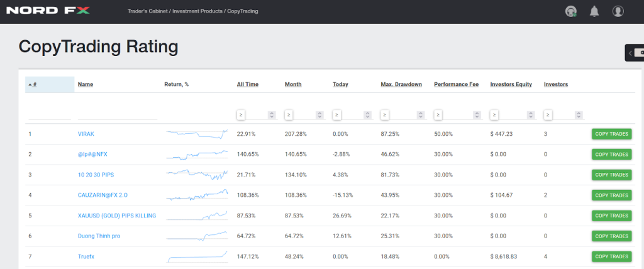
Task: Expand the collapsed side panel arrow
Action: [630, 53]
